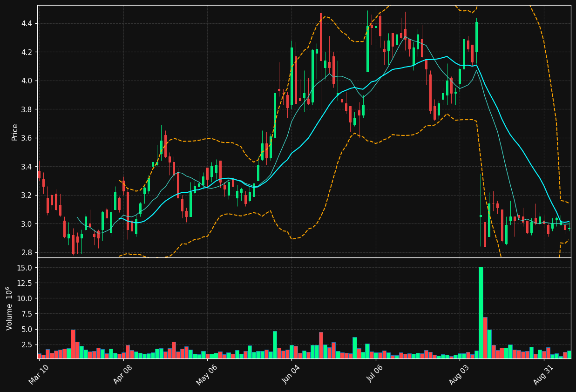Click the 12.5 volume axis tick label
576x392 pixels.
(x=26, y=283)
